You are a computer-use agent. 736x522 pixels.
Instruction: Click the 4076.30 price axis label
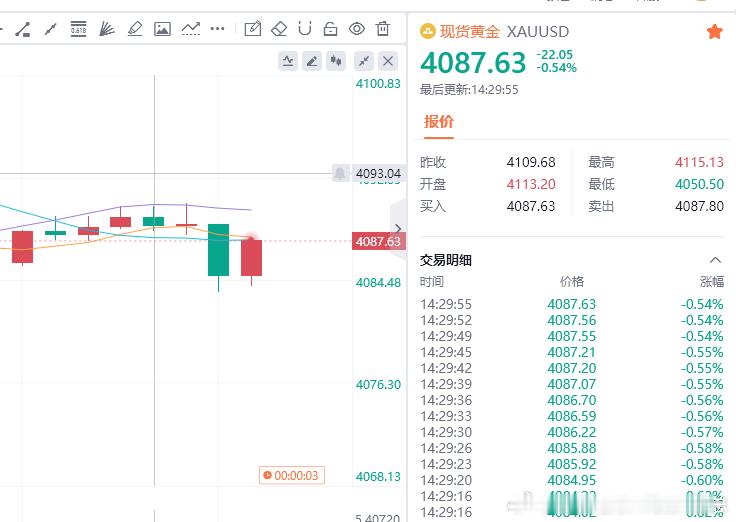(x=378, y=385)
